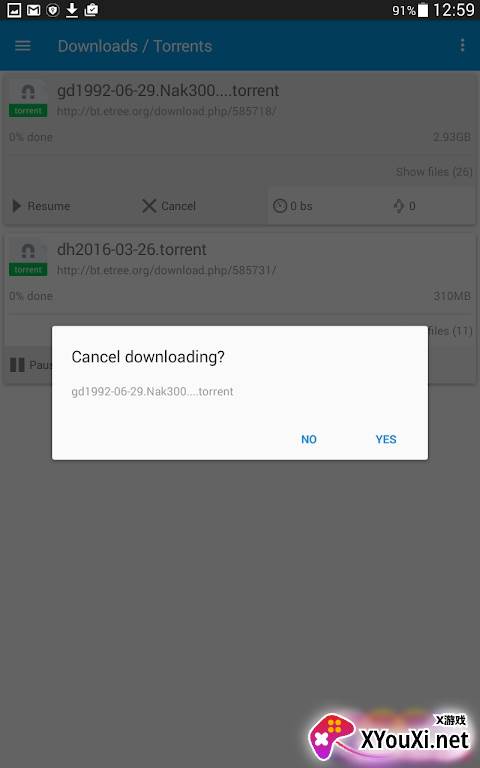Image resolution: width=480 pixels, height=768 pixels.
Task: Expand files (11) list of second torrent
Action: click(x=450, y=331)
